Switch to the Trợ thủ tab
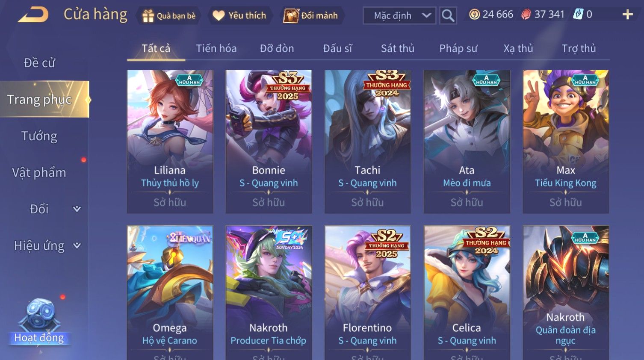 pyautogui.click(x=579, y=48)
